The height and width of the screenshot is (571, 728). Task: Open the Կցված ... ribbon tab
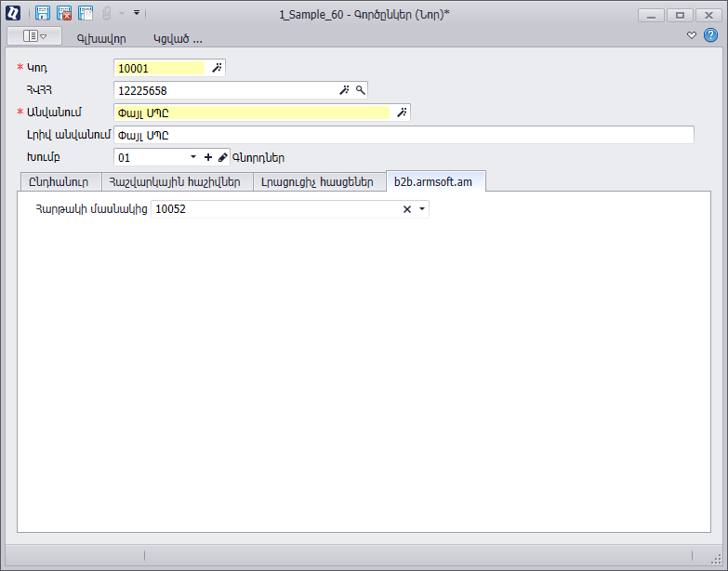pos(178,39)
